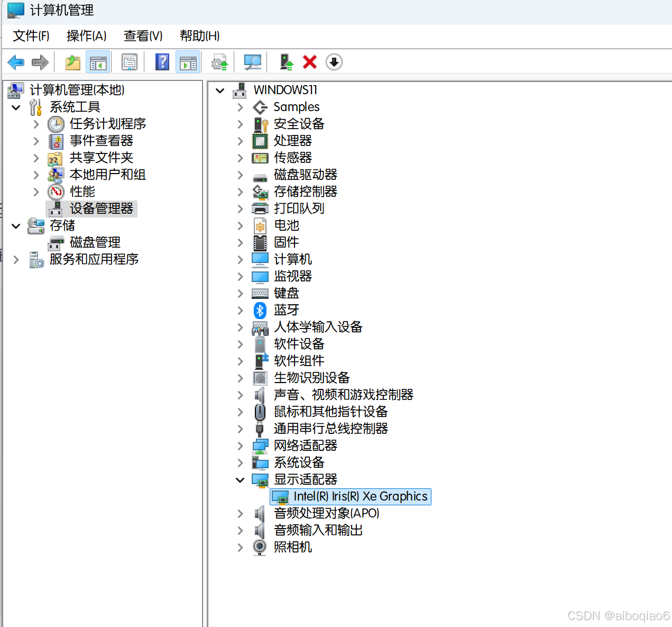The height and width of the screenshot is (627, 672).
Task: Click the 照相机 camera icon
Action: click(260, 547)
